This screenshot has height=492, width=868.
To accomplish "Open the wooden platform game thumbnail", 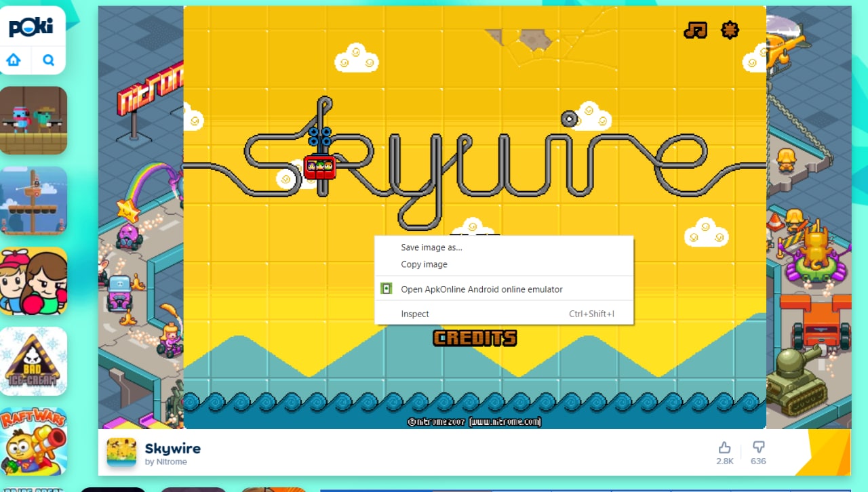I will click(34, 201).
